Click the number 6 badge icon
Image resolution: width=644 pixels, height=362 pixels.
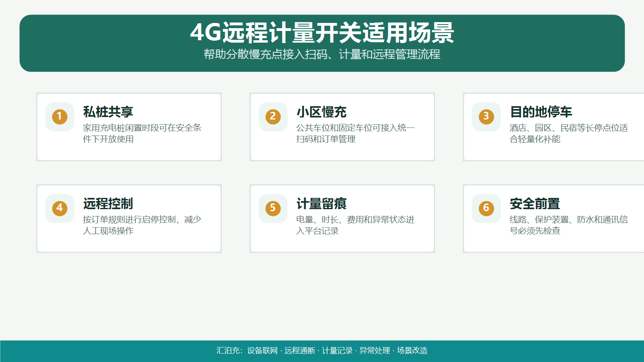click(x=486, y=208)
